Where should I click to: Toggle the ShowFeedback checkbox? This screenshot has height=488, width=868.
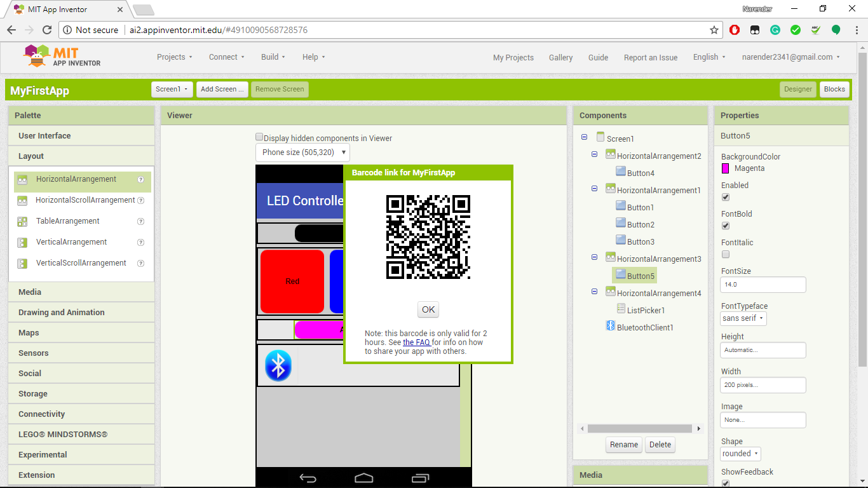click(726, 484)
